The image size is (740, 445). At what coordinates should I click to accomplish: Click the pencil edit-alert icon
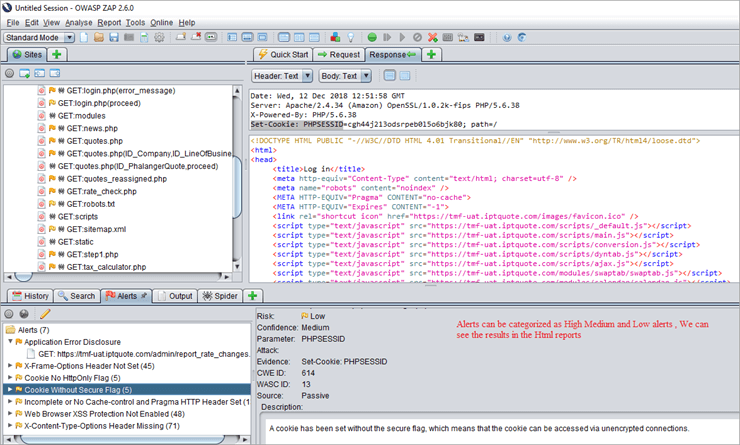tap(45, 314)
